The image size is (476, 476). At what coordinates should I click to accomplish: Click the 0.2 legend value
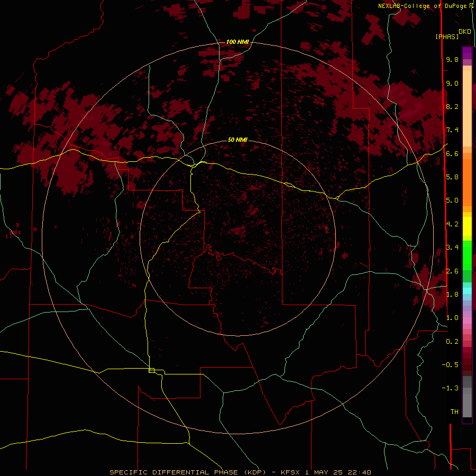click(452, 342)
